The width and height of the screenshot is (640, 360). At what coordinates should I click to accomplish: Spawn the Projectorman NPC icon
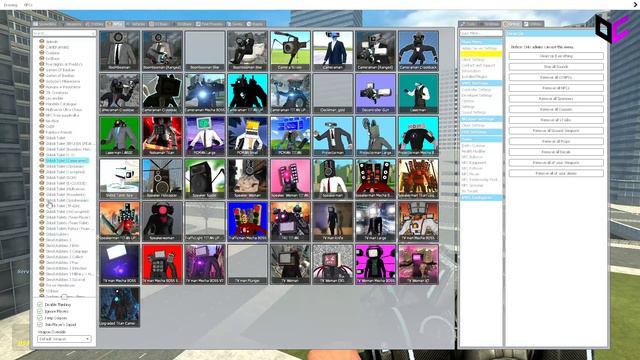pos(333,136)
